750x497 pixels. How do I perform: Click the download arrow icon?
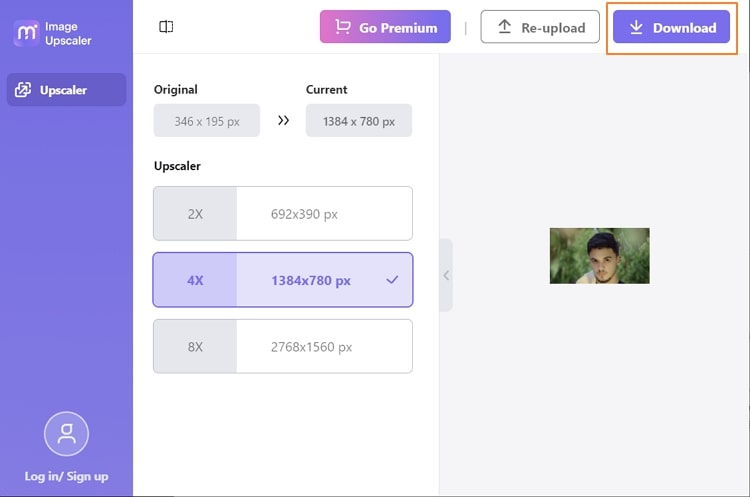(x=636, y=27)
